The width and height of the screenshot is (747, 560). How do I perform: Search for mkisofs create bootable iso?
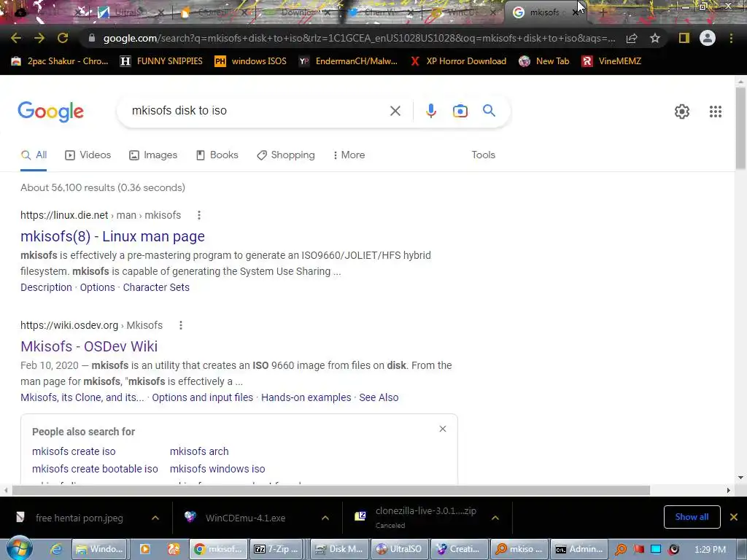95,469
